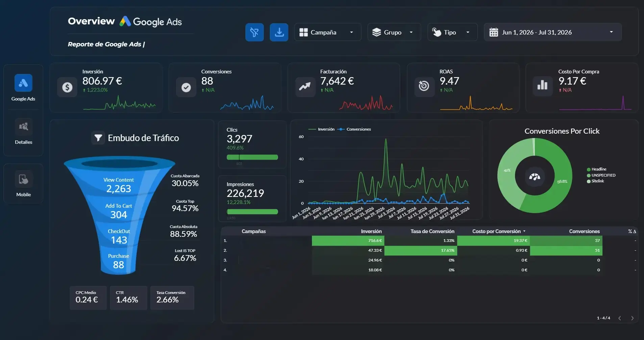Open the Google Ads sidebar page icon
This screenshot has height=340, width=644.
(x=23, y=83)
